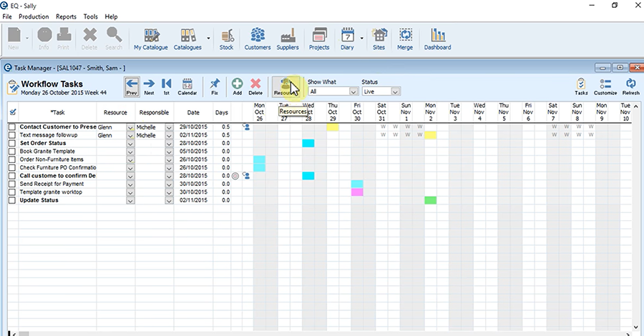Viewport: 644px width, 336px height.
Task: Refresh the workflow task list
Action: pos(631,87)
